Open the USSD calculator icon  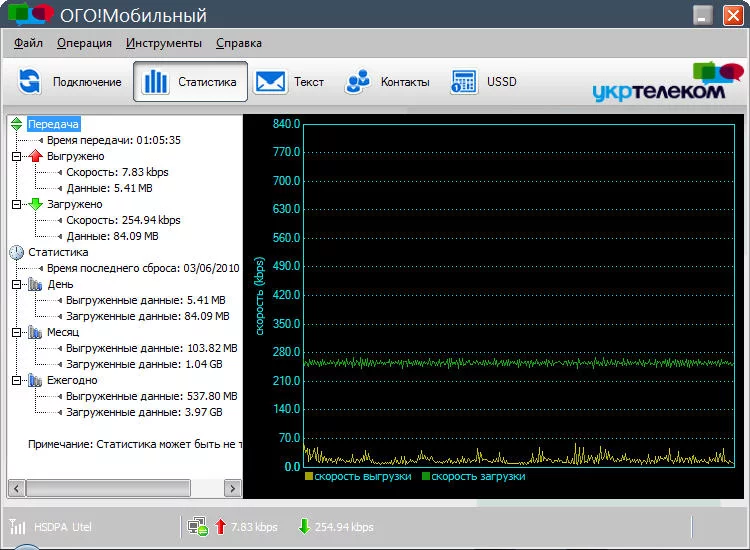(x=463, y=82)
